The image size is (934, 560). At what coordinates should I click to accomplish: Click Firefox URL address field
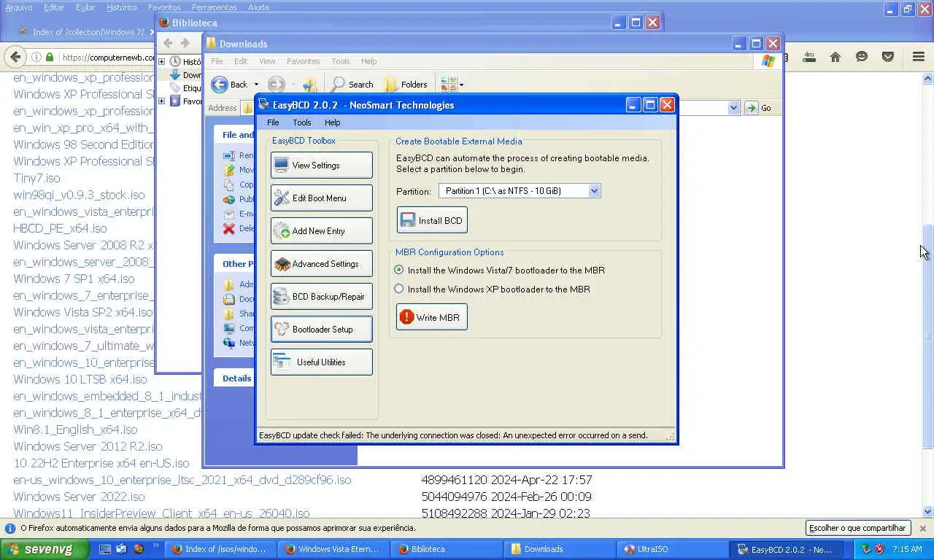(108, 57)
